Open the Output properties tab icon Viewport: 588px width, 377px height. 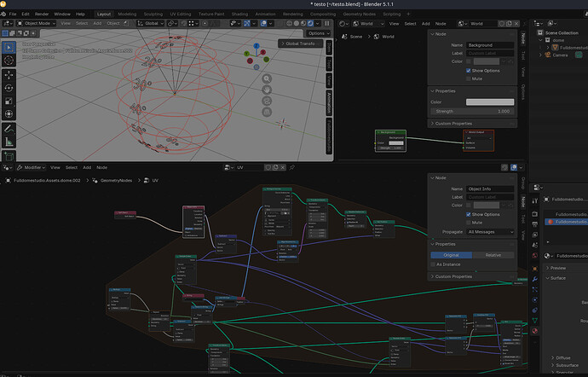[535, 224]
